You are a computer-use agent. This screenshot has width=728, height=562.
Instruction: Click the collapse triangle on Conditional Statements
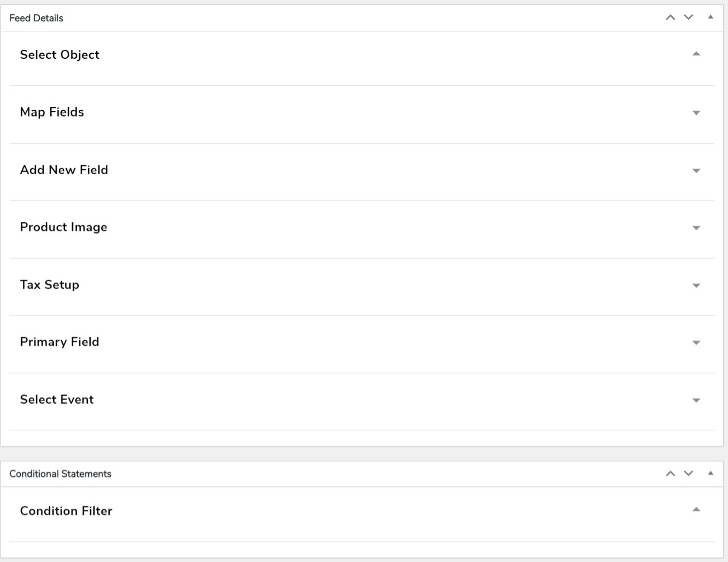(710, 472)
